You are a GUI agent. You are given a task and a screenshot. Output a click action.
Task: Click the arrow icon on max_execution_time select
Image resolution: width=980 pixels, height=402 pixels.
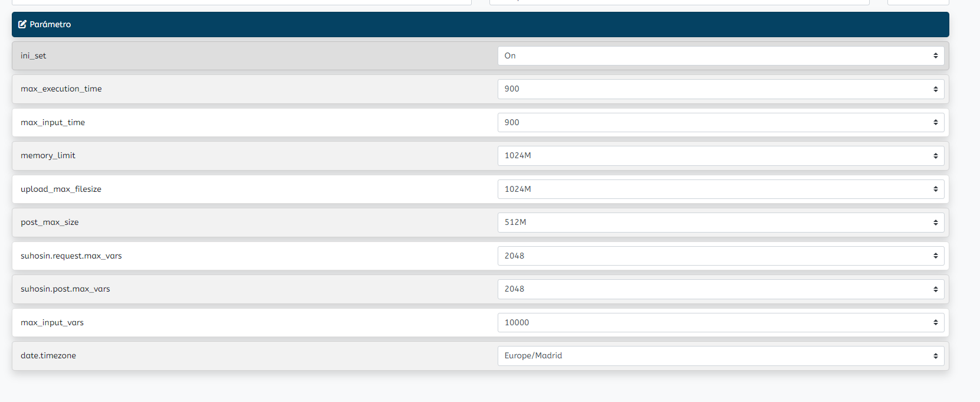[935, 89]
